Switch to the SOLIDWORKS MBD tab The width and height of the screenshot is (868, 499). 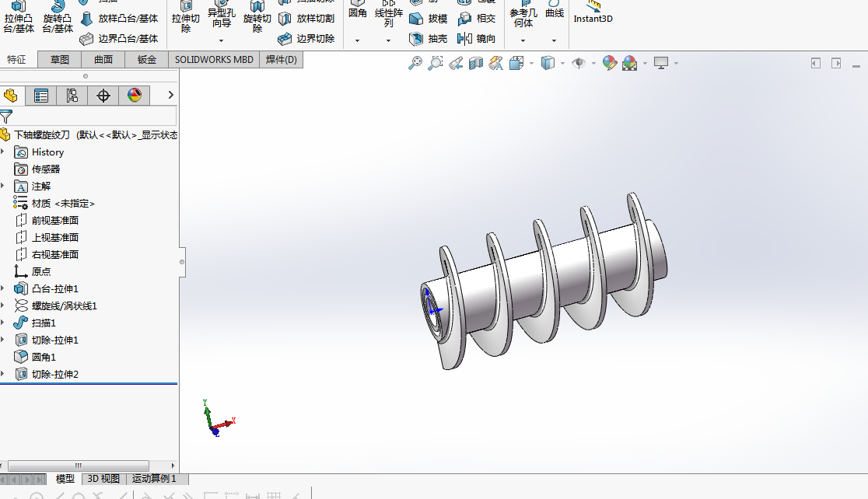(214, 60)
